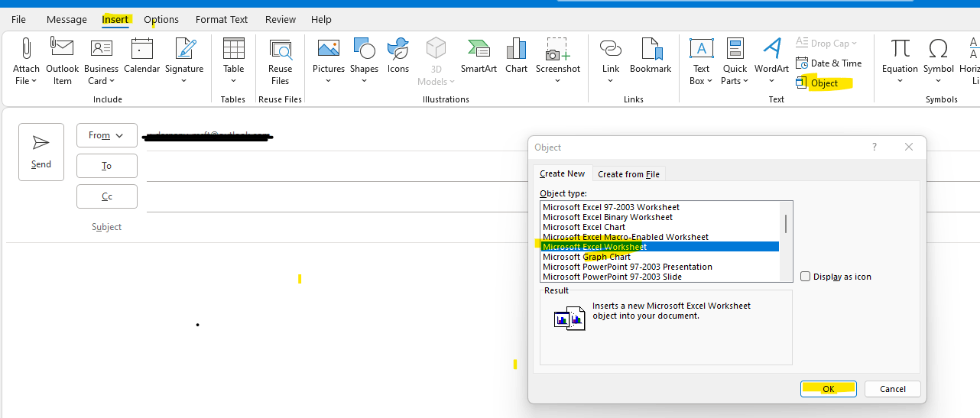
Task: Open Reuse Files
Action: (x=281, y=61)
